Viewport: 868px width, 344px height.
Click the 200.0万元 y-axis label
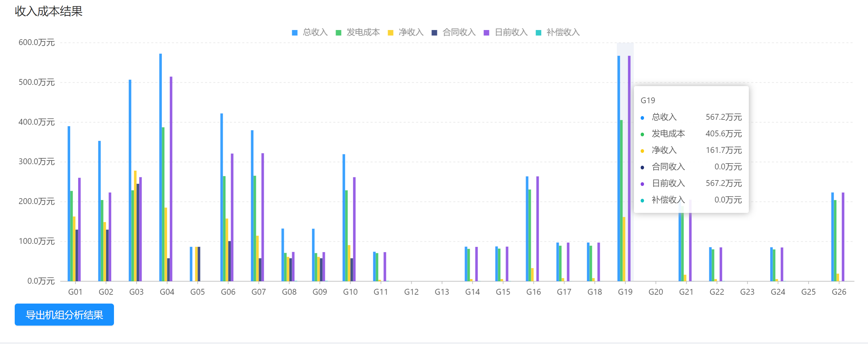pos(36,202)
